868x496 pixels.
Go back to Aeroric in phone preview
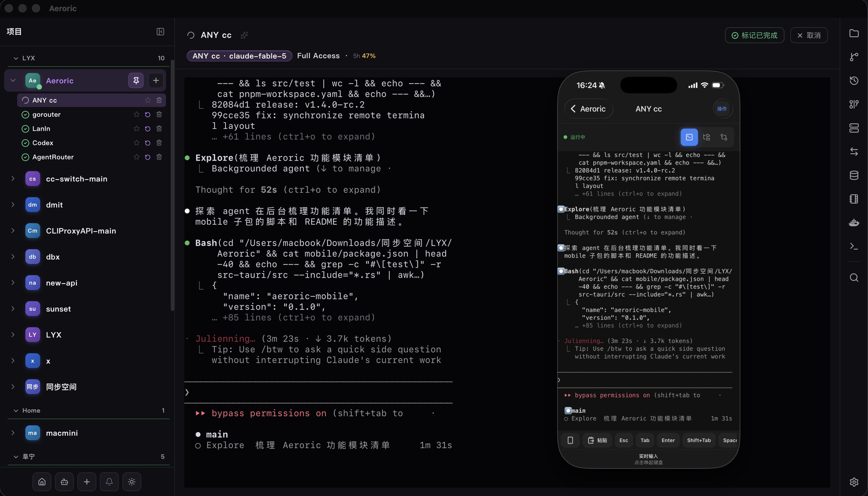pyautogui.click(x=589, y=109)
